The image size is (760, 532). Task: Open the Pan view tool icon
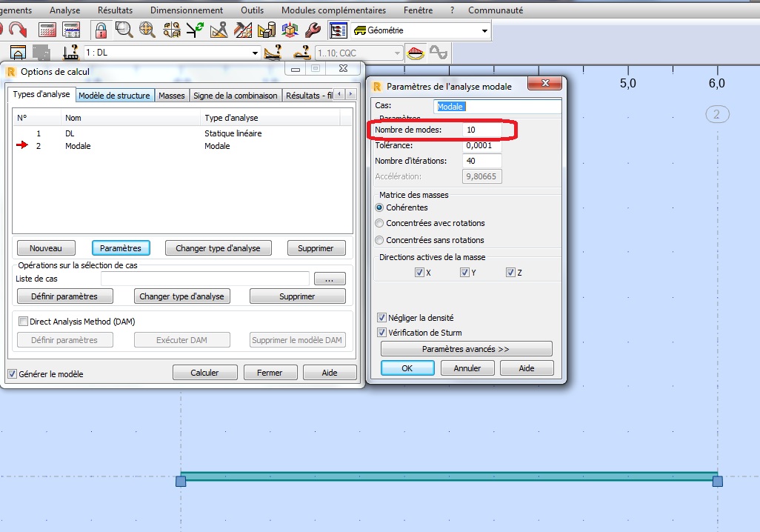(x=147, y=30)
